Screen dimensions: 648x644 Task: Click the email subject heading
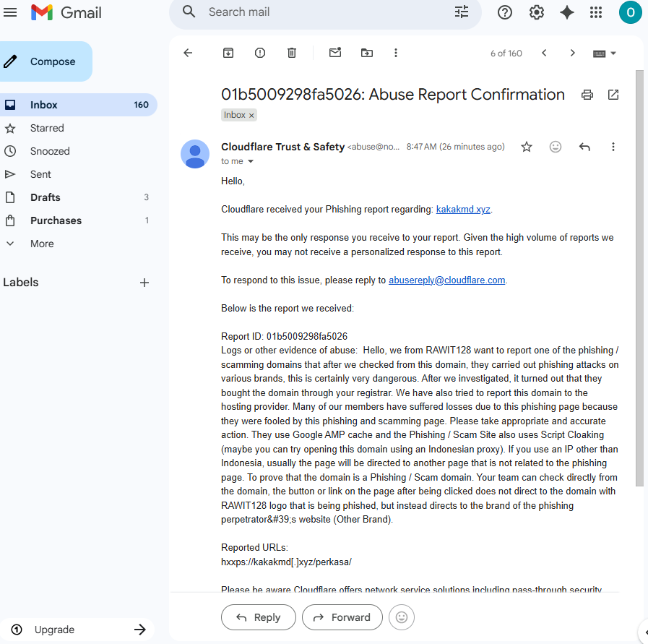click(x=392, y=94)
